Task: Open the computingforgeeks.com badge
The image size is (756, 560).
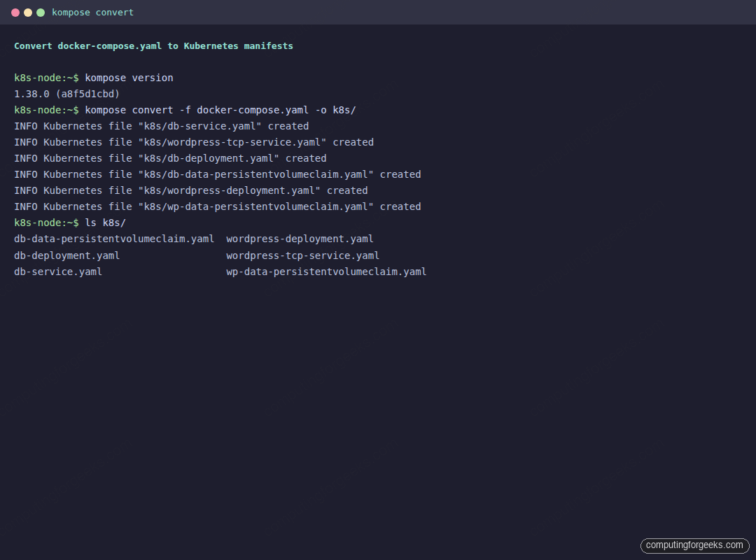Action: coord(695,545)
